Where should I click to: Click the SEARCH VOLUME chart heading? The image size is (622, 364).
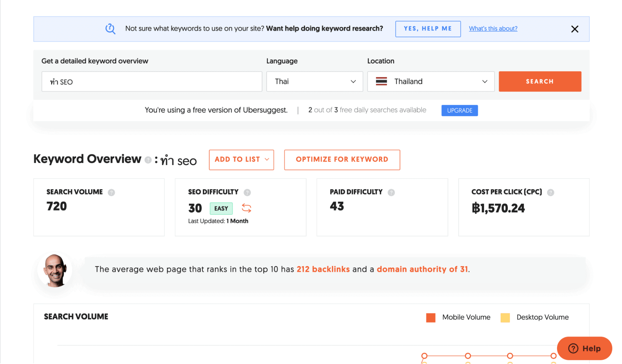pos(76,316)
